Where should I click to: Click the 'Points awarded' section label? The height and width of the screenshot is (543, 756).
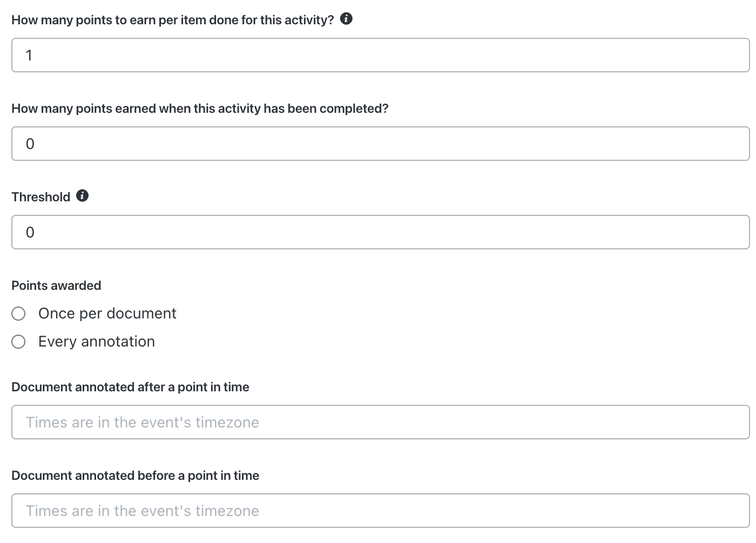pyautogui.click(x=56, y=286)
